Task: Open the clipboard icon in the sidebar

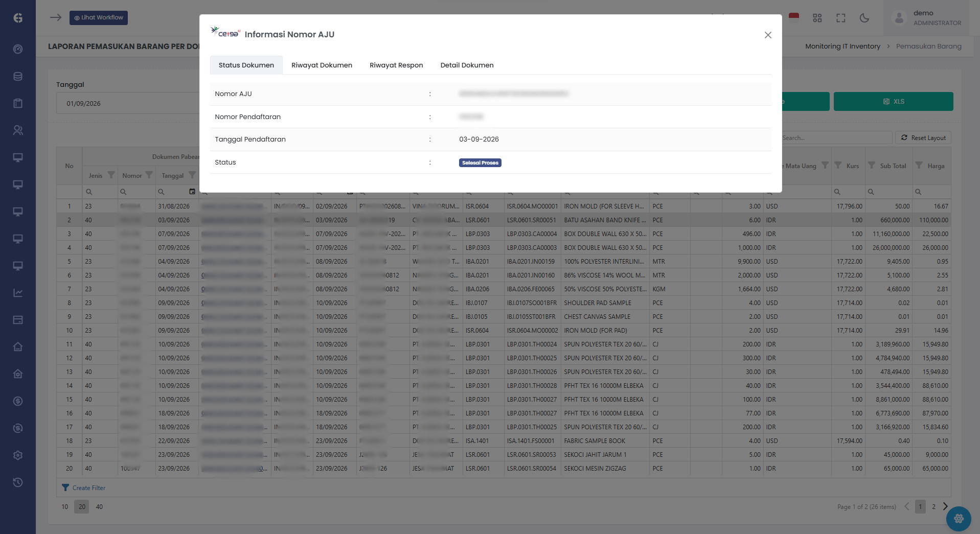Action: 18,103
